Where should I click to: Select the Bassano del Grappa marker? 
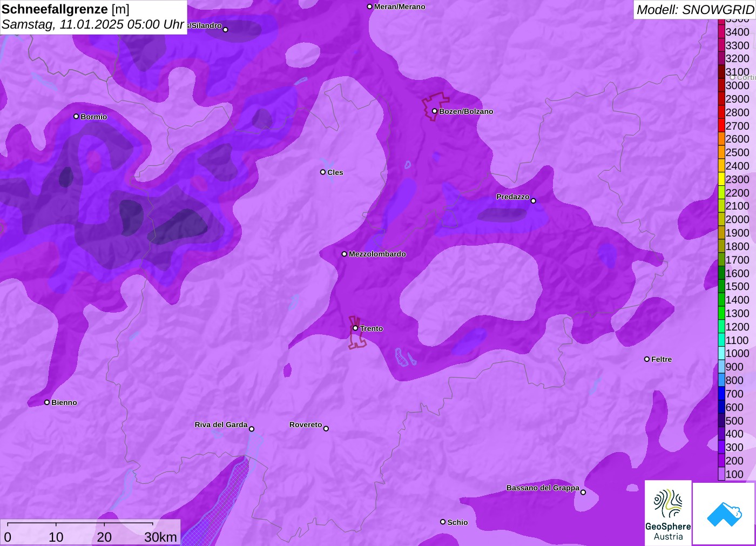pyautogui.click(x=583, y=492)
